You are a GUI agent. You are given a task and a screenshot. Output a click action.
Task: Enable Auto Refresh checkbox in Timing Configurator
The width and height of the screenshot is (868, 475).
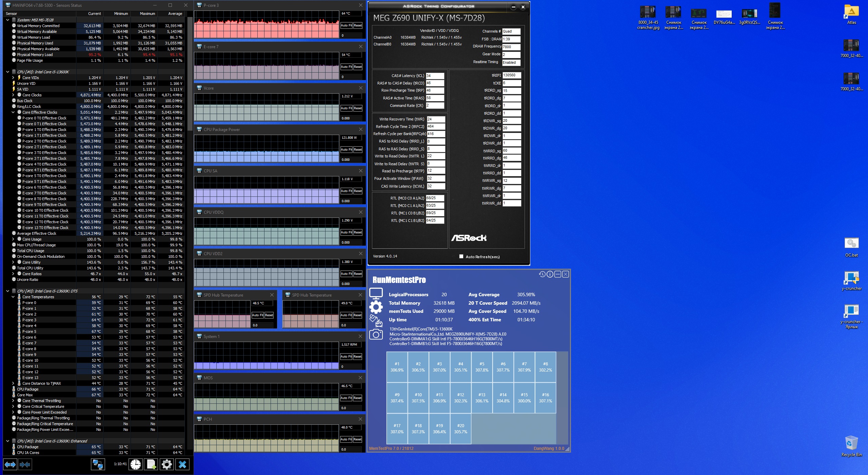point(461,256)
